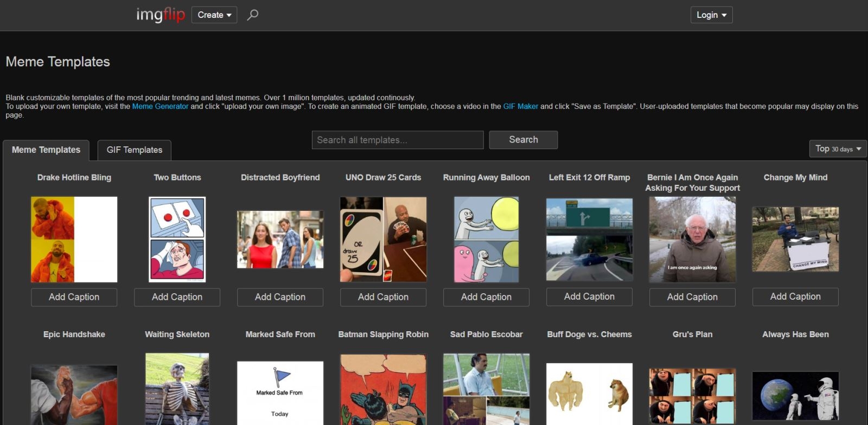Click the Bernie I Am Once Again title
Viewport: 868px width, 425px height.
pos(693,183)
